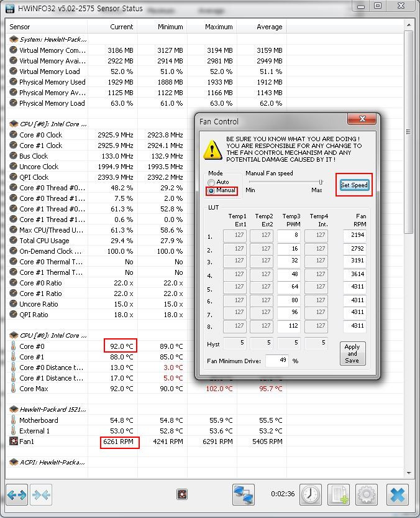The width and height of the screenshot is (420, 518).
Task: Click the Set Speed button
Action: pyautogui.click(x=354, y=185)
